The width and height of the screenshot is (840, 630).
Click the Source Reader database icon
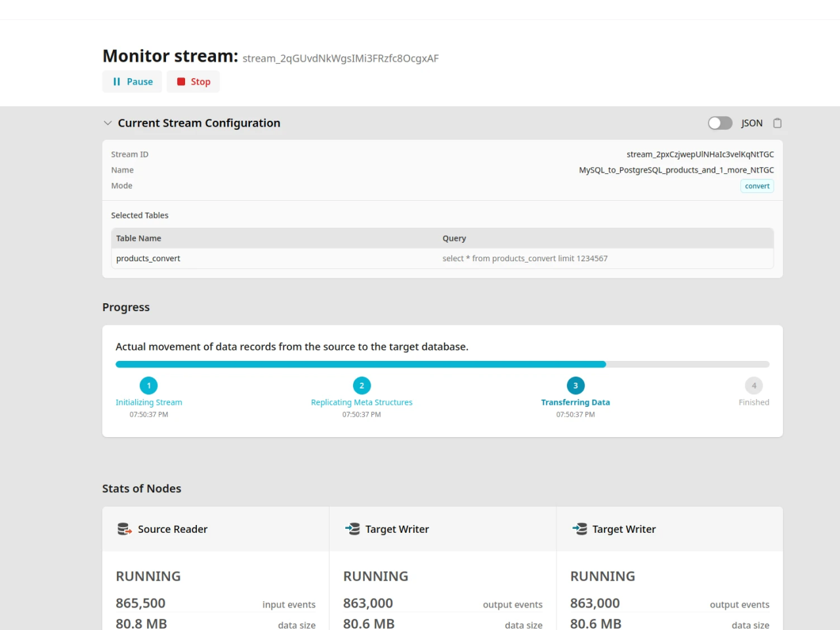click(x=124, y=529)
